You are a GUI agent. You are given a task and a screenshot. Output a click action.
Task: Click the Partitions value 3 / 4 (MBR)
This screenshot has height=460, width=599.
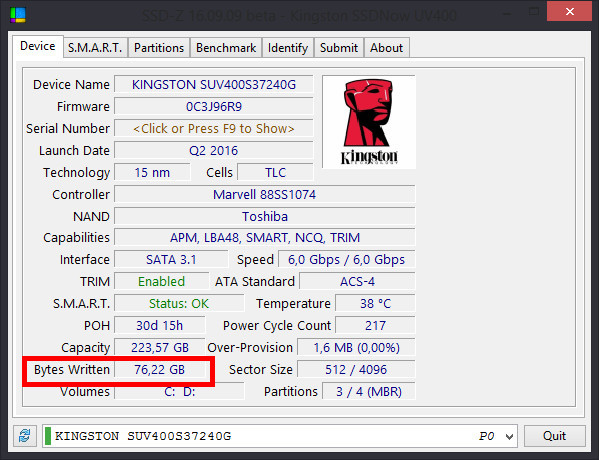point(369,392)
